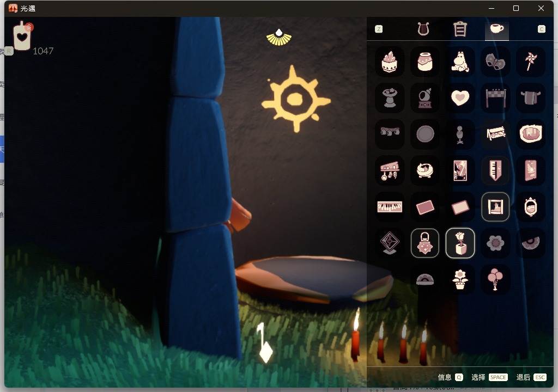Minimize the 光遇 game window
This screenshot has width=558, height=392.
492,8
